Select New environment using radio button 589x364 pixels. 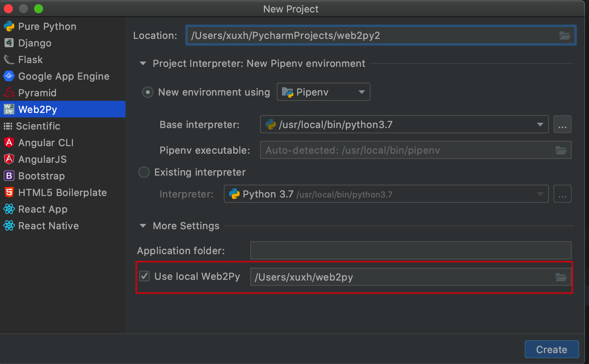coord(147,92)
